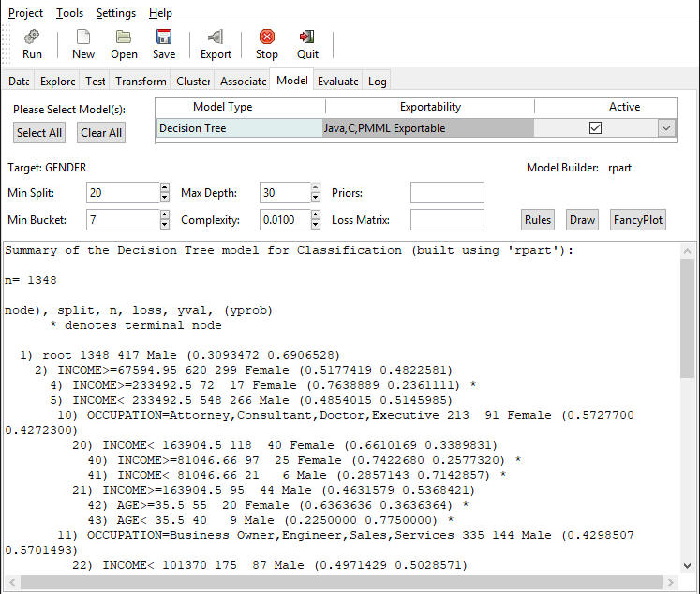The width and height of the screenshot is (700, 594).
Task: Switch to the Cluster tab
Action: coord(193,82)
